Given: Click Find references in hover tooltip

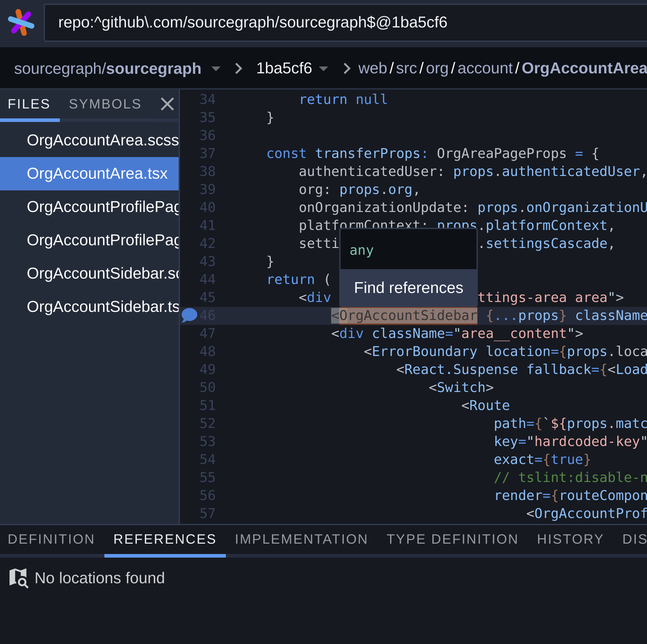Looking at the screenshot, I should pyautogui.click(x=409, y=288).
